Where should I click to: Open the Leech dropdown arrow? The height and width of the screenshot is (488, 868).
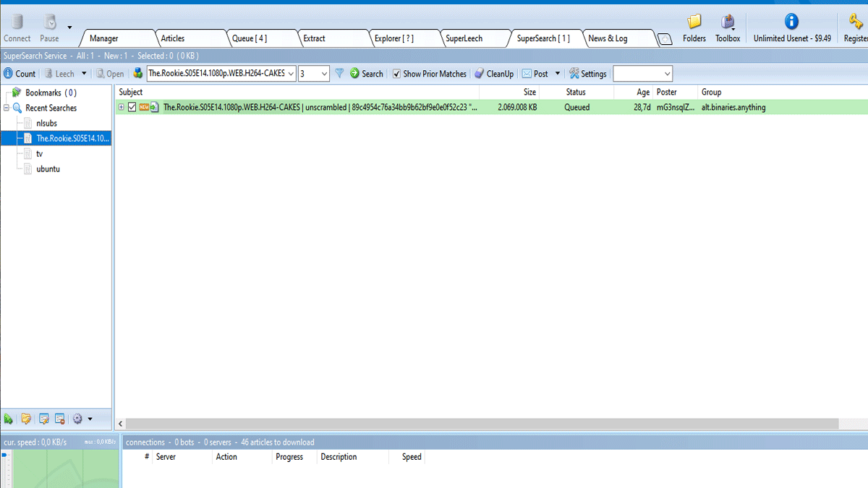(x=84, y=74)
